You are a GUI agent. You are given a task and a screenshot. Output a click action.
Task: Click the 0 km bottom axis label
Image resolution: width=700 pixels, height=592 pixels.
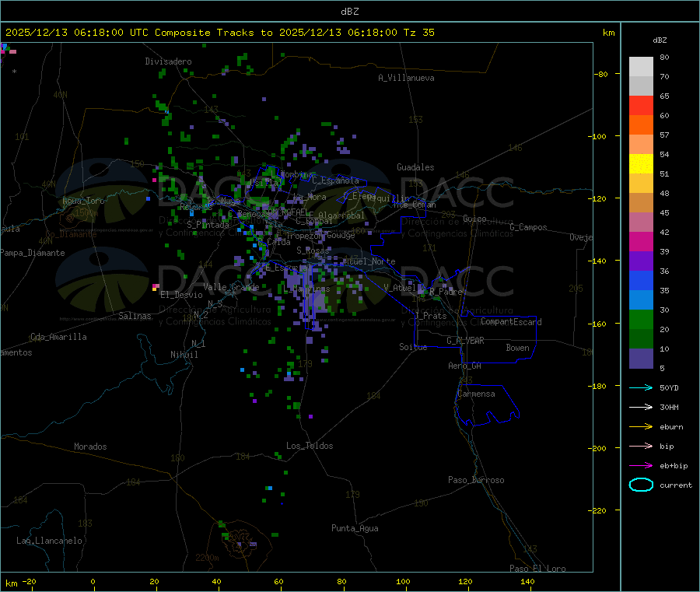pyautogui.click(x=93, y=581)
